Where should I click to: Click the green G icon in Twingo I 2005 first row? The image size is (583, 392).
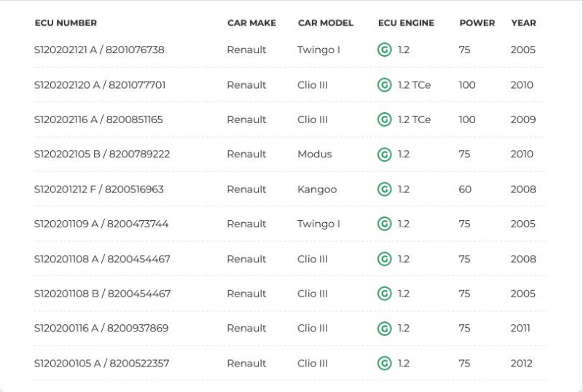[384, 50]
